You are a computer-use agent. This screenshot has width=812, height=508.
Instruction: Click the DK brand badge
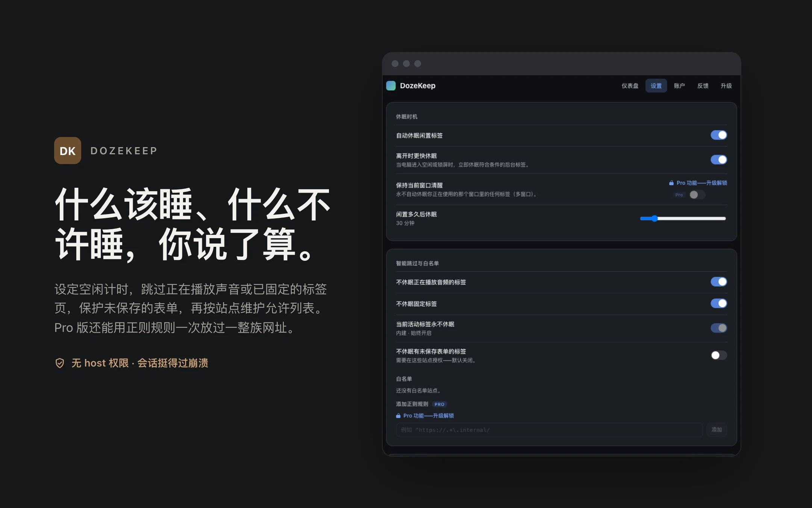(x=68, y=151)
